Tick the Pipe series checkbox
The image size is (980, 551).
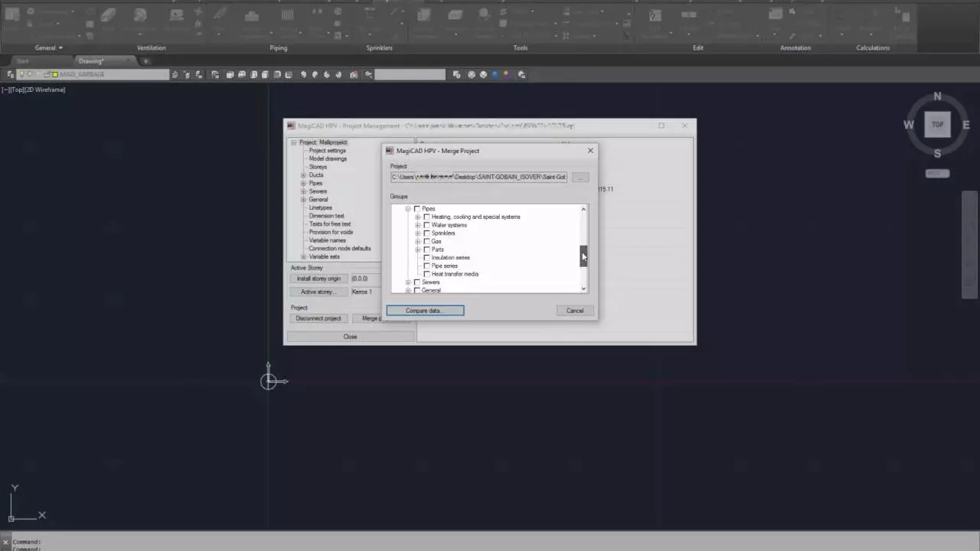pyautogui.click(x=426, y=266)
